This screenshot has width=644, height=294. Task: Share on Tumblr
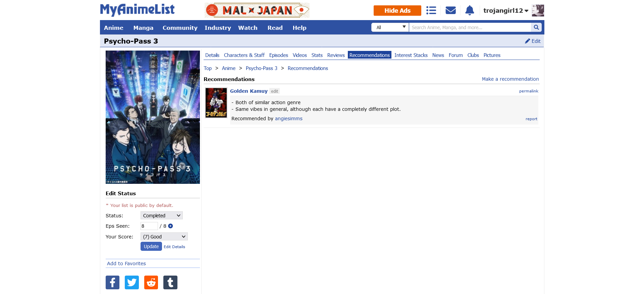click(170, 282)
